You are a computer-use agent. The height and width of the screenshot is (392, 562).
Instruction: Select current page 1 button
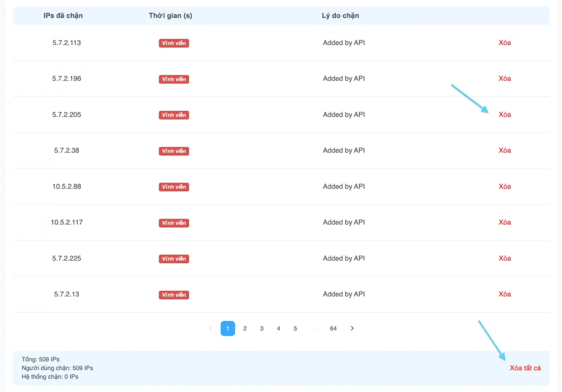(228, 328)
